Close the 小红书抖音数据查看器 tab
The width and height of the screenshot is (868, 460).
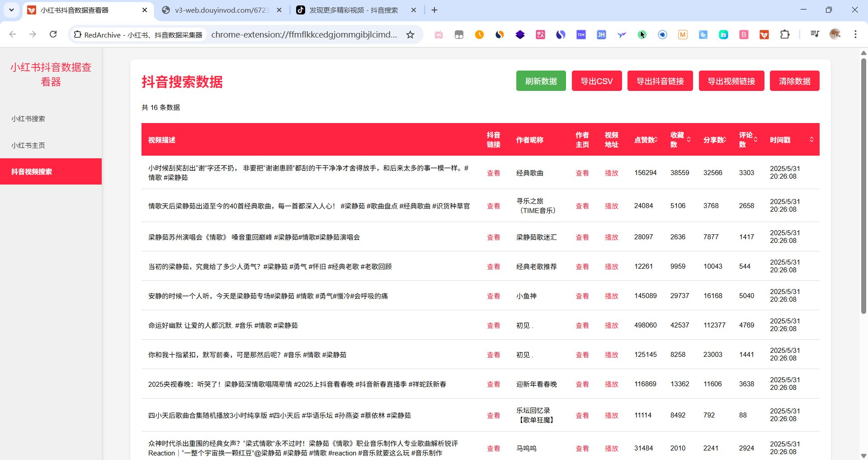[145, 10]
